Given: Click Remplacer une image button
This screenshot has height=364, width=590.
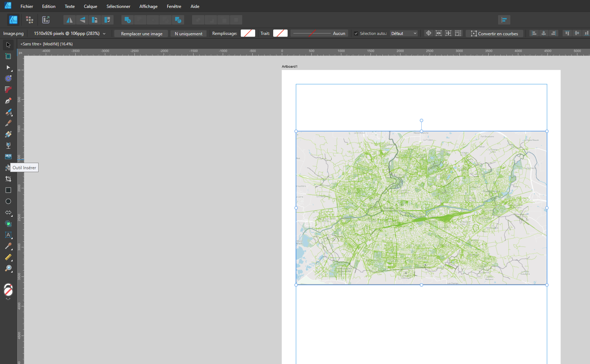Looking at the screenshot, I should pyautogui.click(x=141, y=33).
